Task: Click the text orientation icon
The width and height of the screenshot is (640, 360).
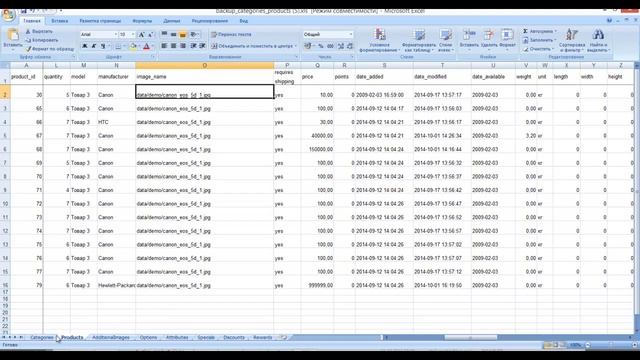Action: [x=194, y=34]
